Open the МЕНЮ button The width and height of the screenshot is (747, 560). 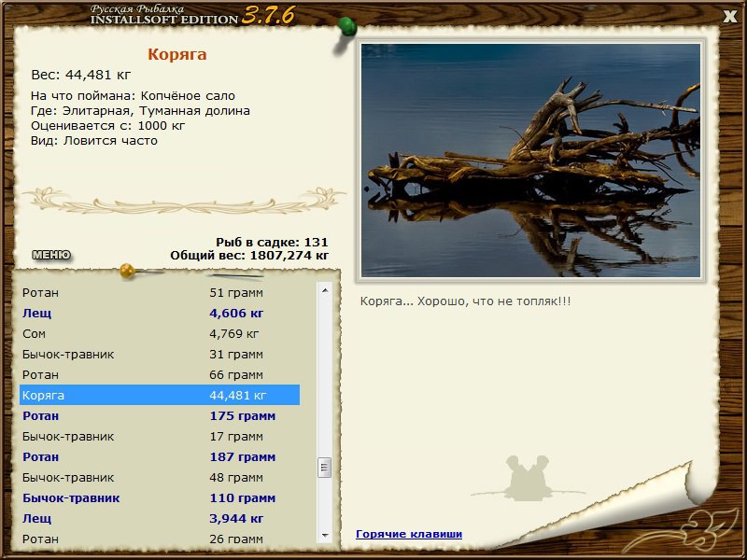pyautogui.click(x=51, y=255)
